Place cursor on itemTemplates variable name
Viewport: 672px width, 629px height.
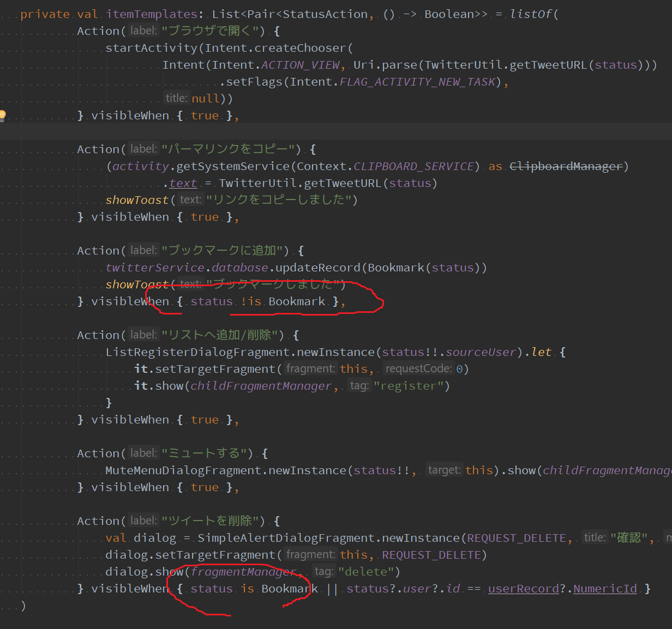pyautogui.click(x=152, y=14)
